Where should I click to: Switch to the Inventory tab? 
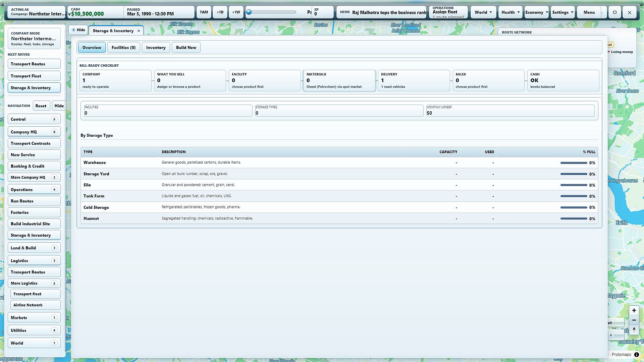click(x=156, y=48)
